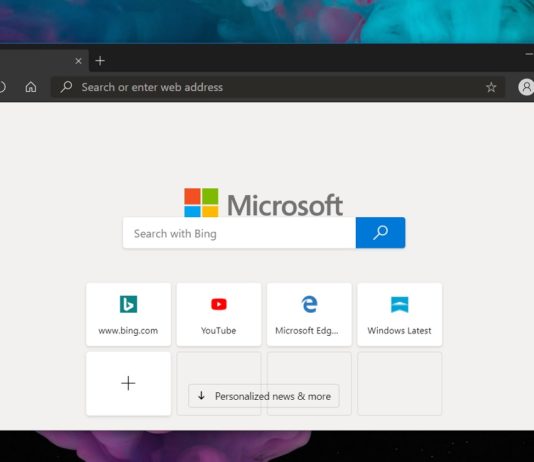
Task: Click inside the 'Search with Bing' box
Action: coord(239,233)
